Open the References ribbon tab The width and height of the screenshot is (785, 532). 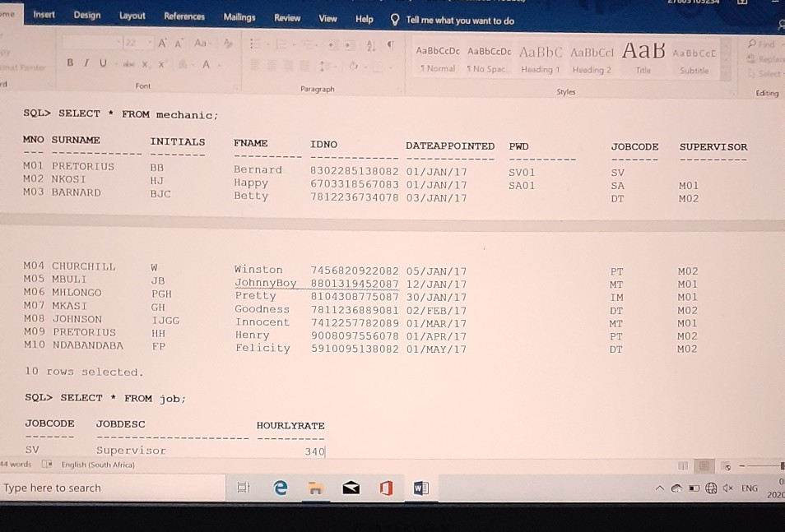click(x=183, y=16)
